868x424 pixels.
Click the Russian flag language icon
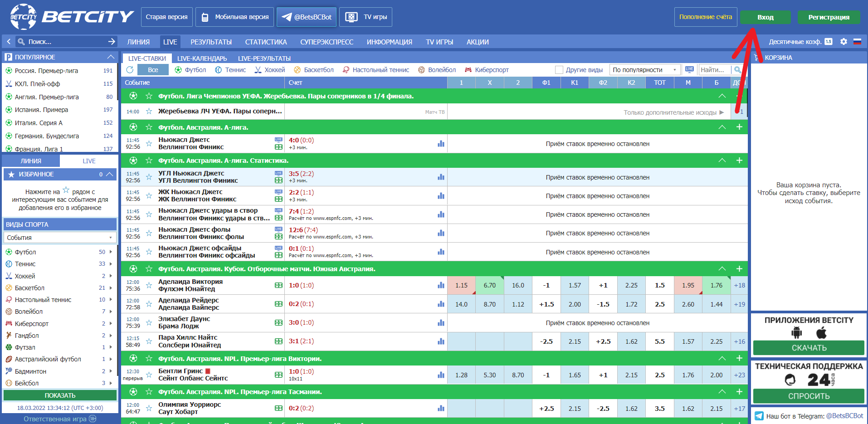857,41
